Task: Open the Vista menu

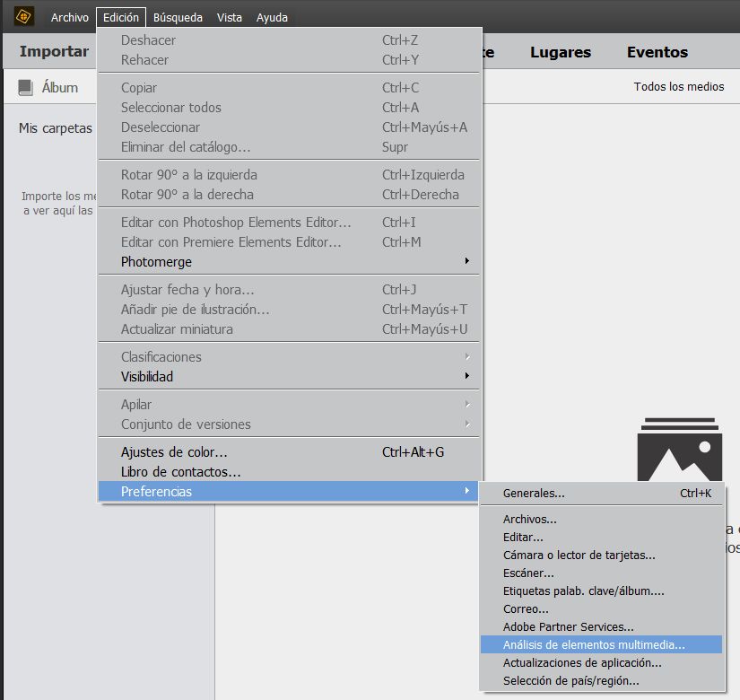Action: click(x=230, y=17)
